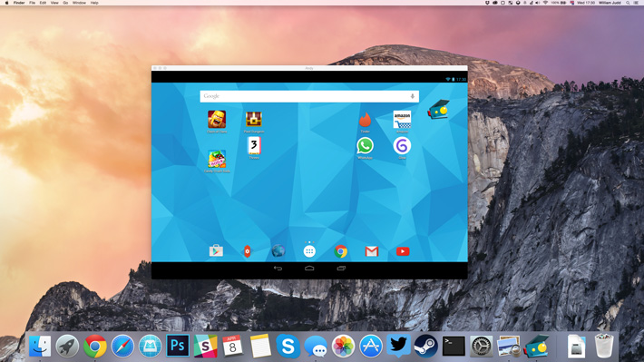The height and width of the screenshot is (362, 644).
Task: Open the View menu
Action: tap(54, 3)
